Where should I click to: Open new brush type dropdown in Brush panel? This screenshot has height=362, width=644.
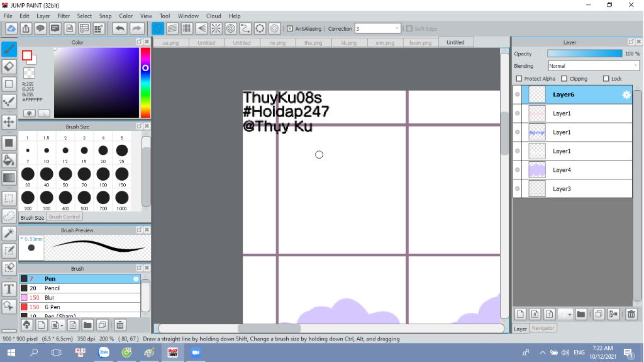pos(57,325)
